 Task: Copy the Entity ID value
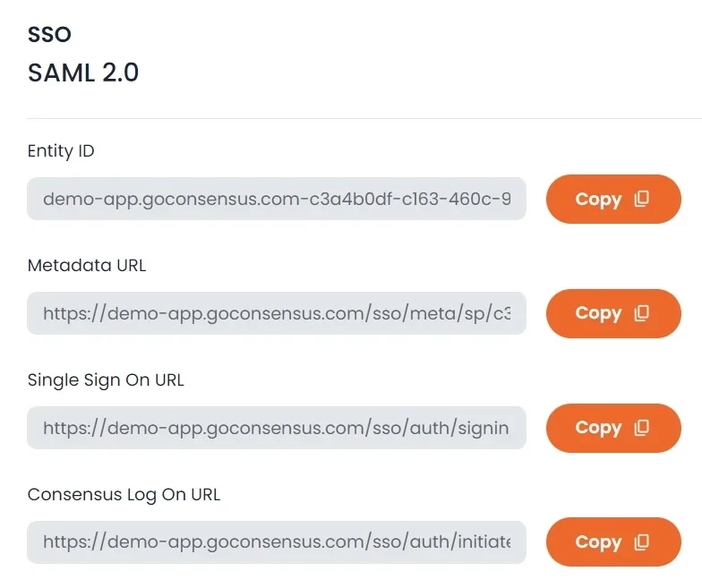613,199
